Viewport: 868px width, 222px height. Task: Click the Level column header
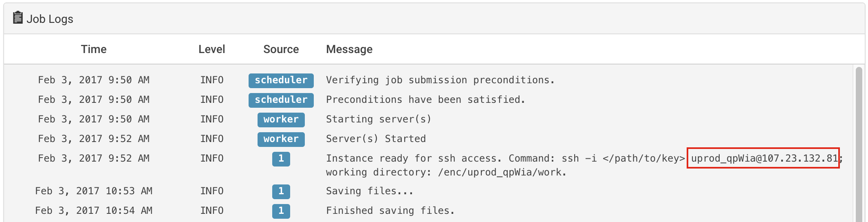pyautogui.click(x=211, y=49)
